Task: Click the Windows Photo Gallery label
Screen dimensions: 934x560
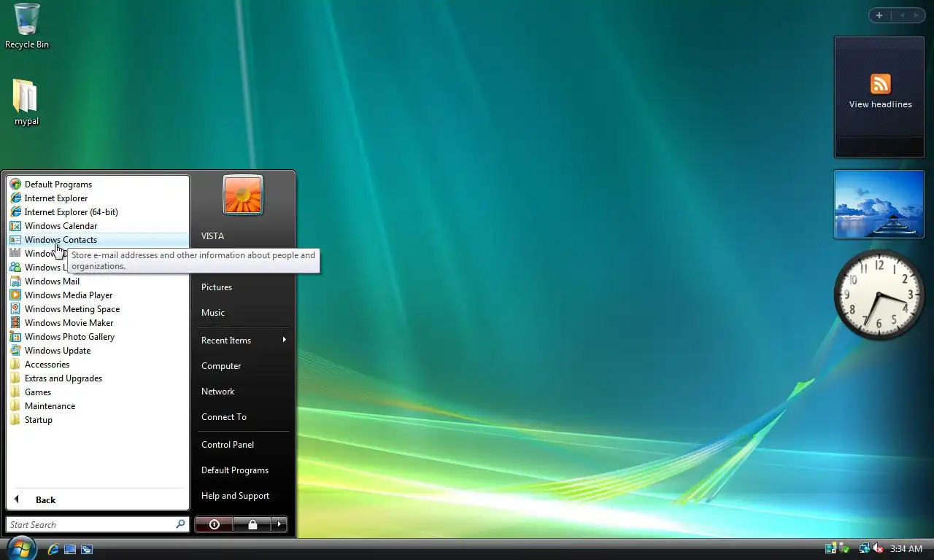Action: 69,337
